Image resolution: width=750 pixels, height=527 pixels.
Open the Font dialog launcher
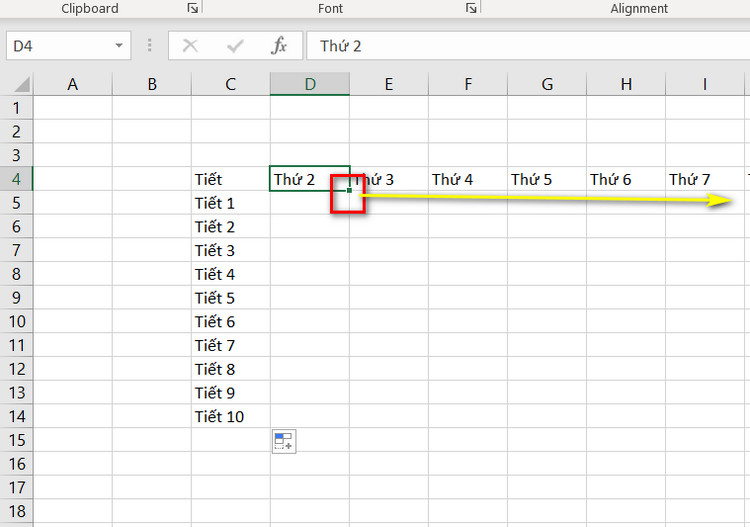[x=471, y=8]
